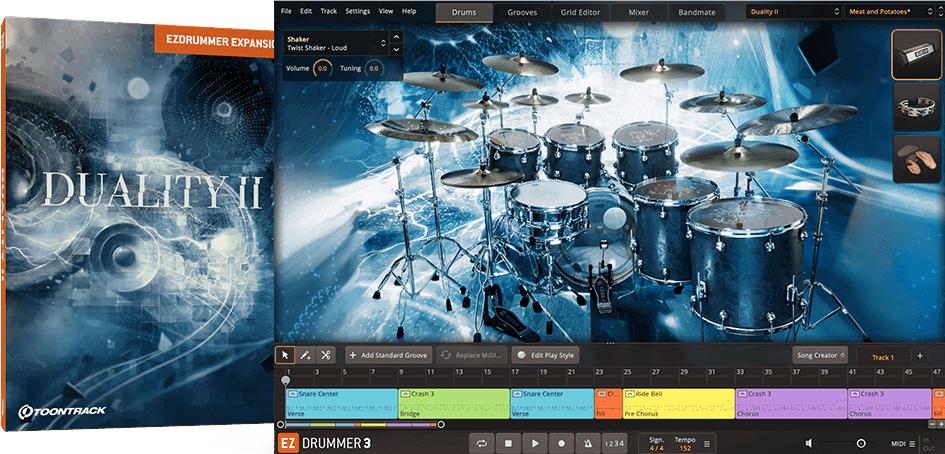Toggle the 1234 count-in
This screenshot has width=945, height=454.
(614, 443)
